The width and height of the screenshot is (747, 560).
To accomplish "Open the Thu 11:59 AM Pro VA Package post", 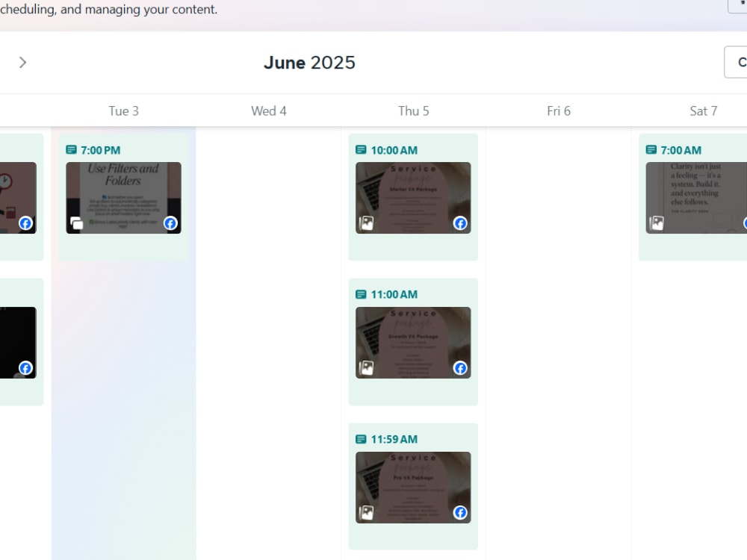I will (413, 487).
